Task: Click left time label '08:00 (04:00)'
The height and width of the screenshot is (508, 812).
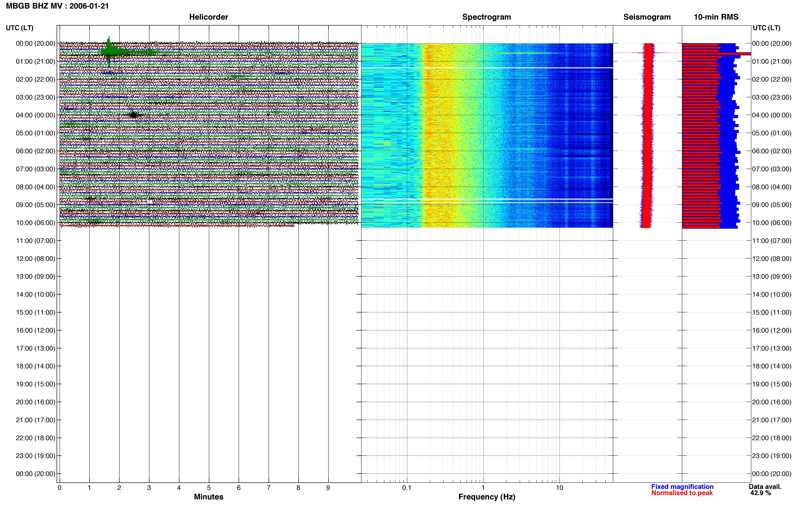Action: click(x=36, y=187)
